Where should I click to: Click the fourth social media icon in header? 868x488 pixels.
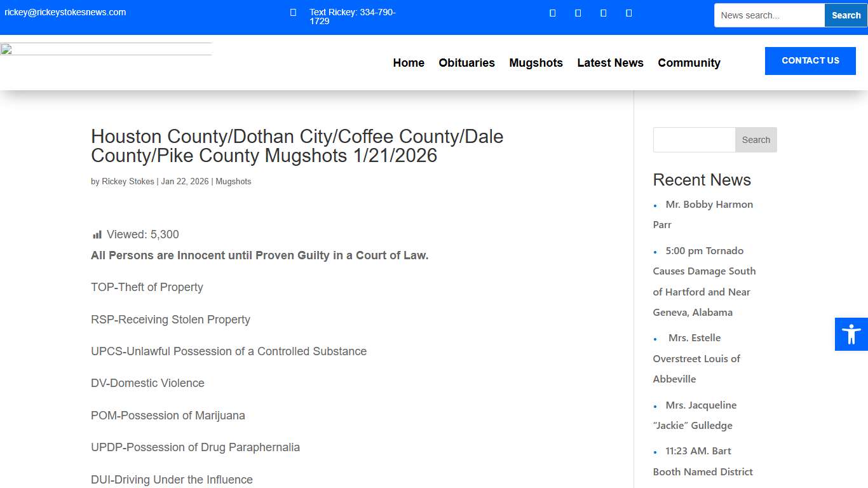628,12
